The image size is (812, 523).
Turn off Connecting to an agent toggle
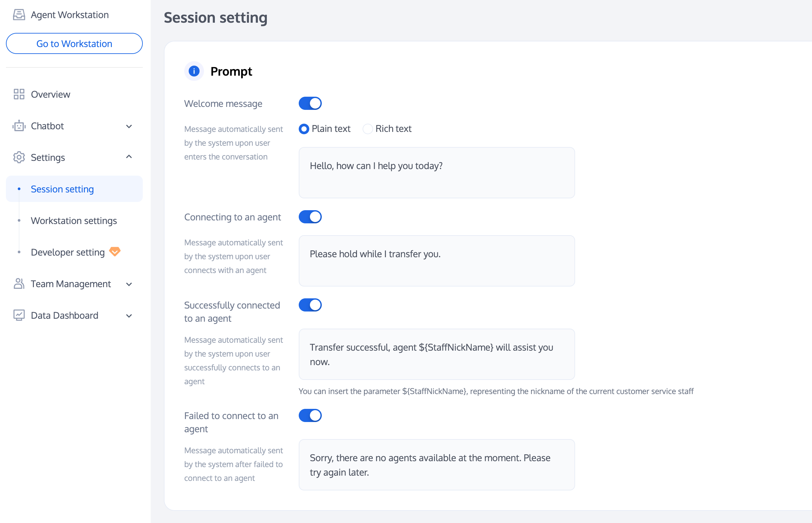click(x=310, y=217)
